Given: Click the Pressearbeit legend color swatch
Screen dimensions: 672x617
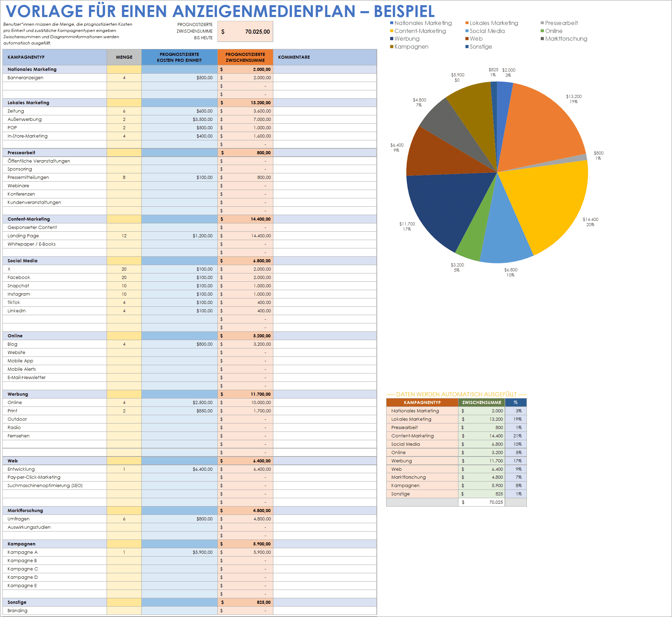Looking at the screenshot, I should 542,23.
